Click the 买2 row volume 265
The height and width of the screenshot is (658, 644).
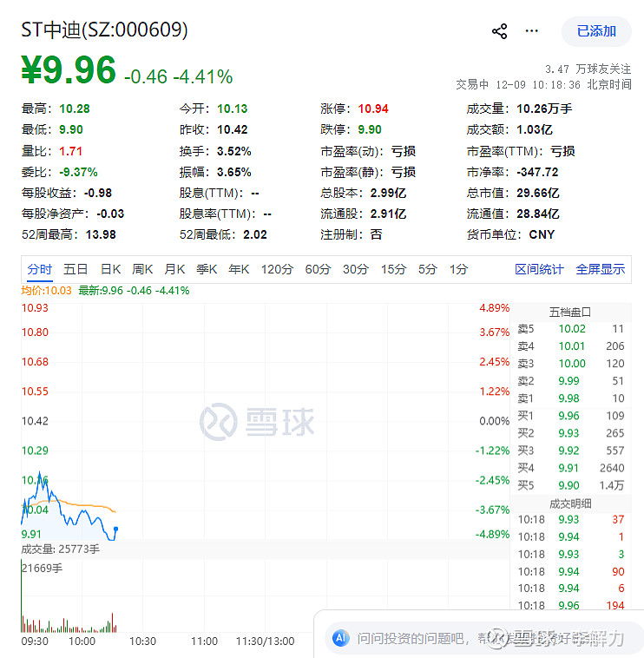pos(615,433)
